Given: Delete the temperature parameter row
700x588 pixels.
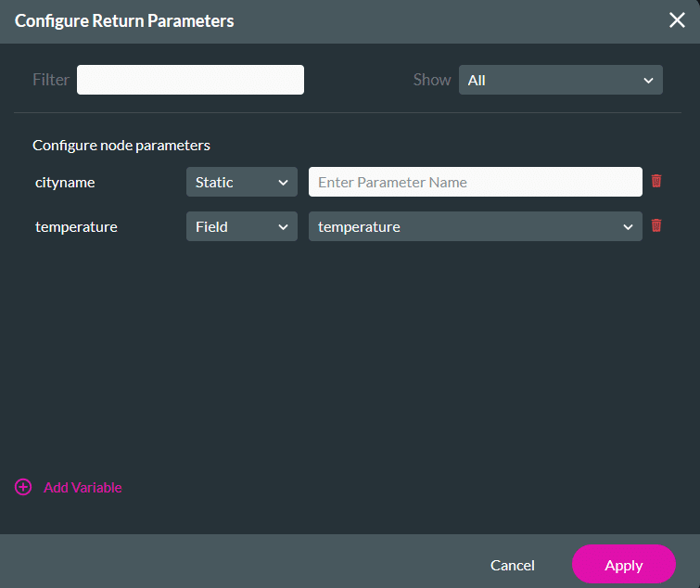Looking at the screenshot, I should click(656, 225).
